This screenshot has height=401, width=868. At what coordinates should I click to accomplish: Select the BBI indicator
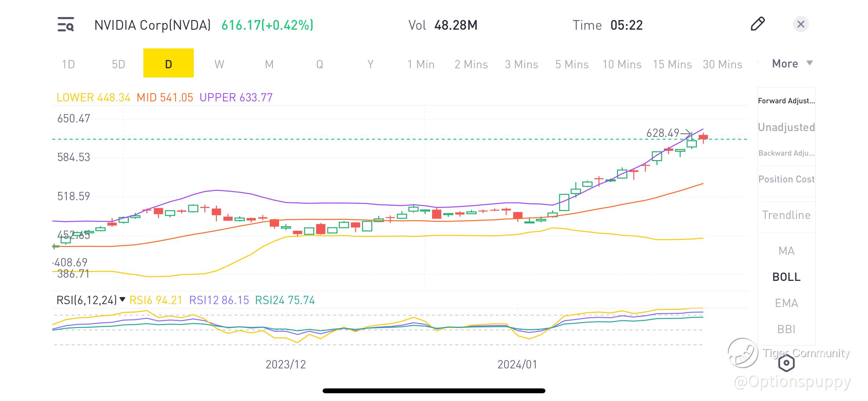tap(786, 329)
